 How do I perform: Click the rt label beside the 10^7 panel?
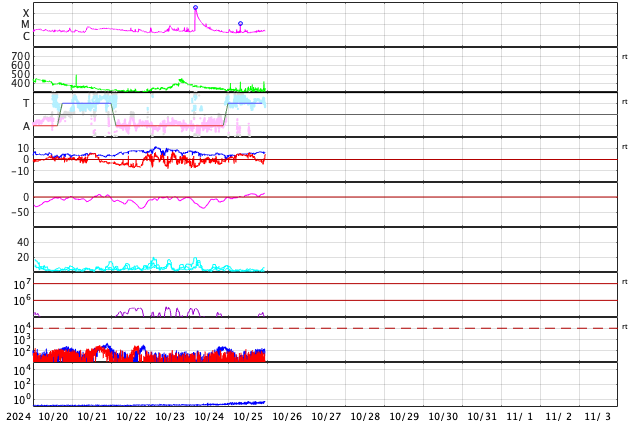pos(625,282)
